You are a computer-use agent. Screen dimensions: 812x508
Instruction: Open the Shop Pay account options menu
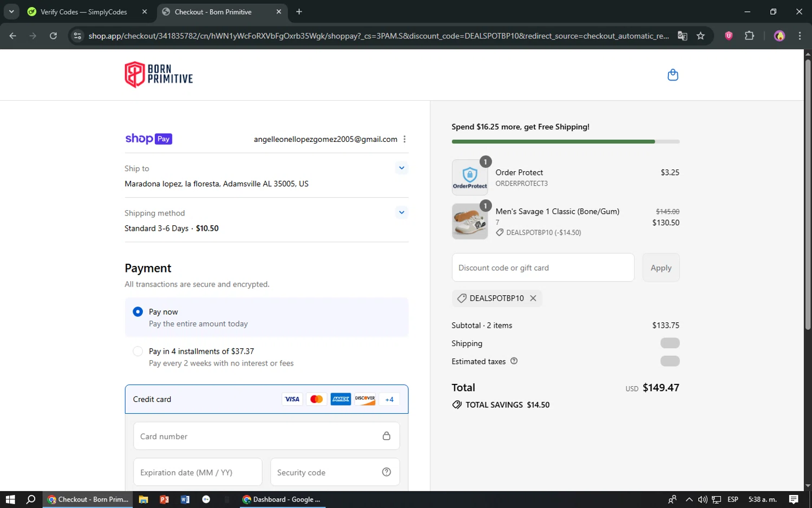pos(404,139)
